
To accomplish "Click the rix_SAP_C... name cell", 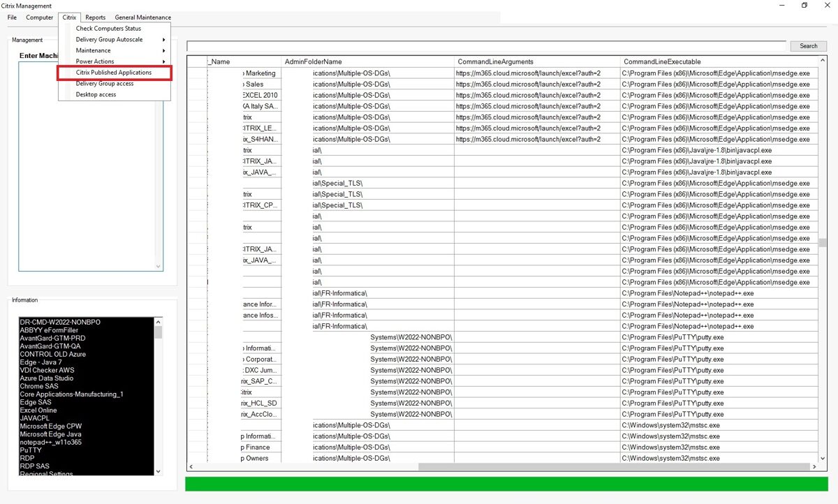I will point(244,382).
